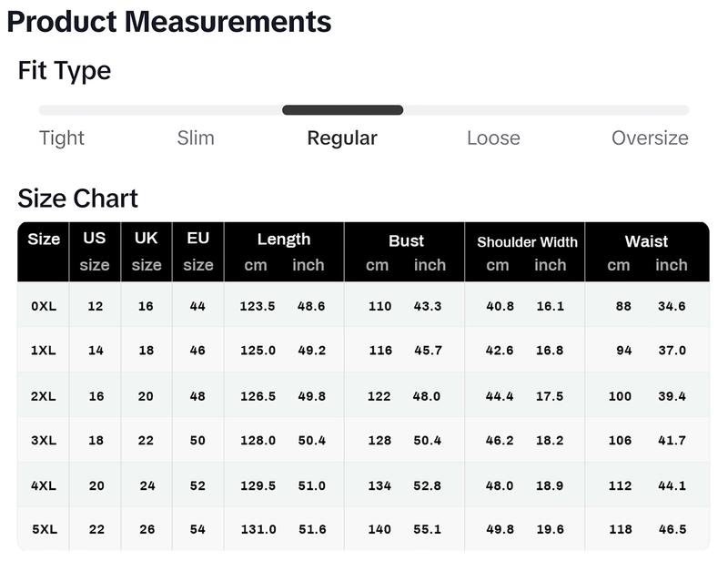Click the dark fit type slider indicator
This screenshot has height=561, width=728.
point(343,110)
